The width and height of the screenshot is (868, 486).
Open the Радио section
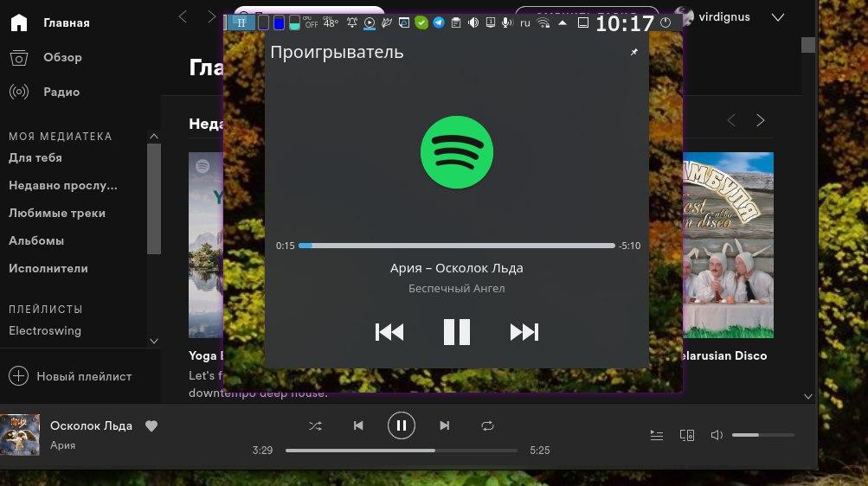coord(61,92)
